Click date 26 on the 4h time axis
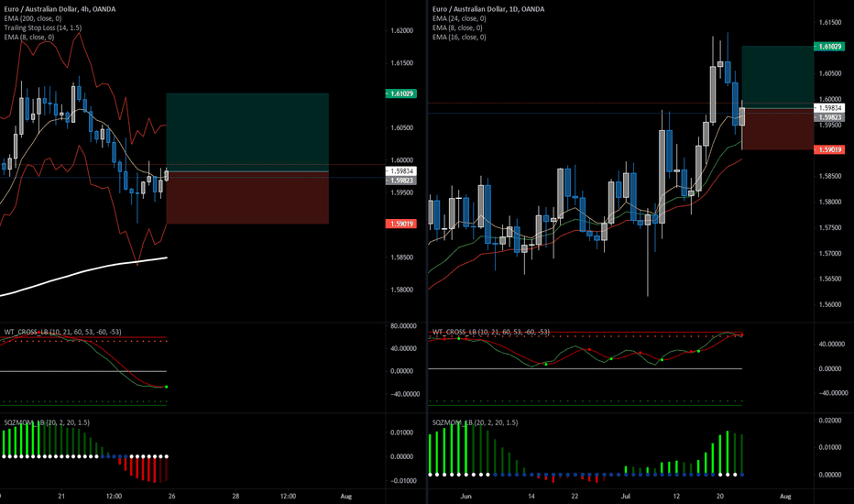Viewport: 854px width, 504px height. (x=172, y=497)
